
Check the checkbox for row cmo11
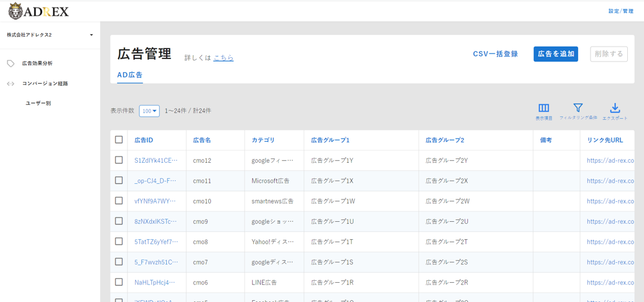(x=119, y=180)
